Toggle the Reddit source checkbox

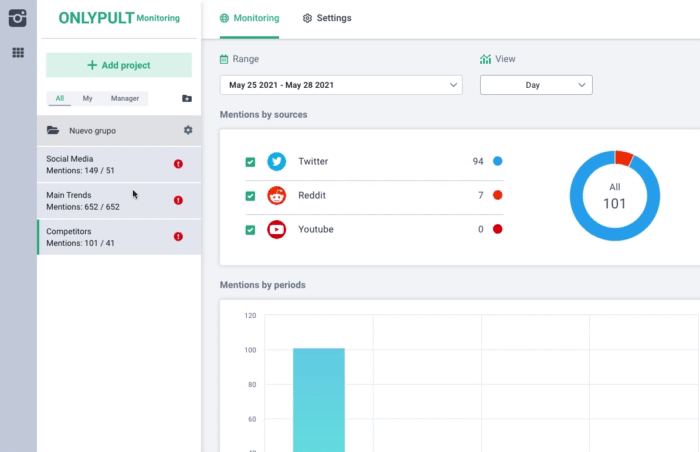coord(250,196)
